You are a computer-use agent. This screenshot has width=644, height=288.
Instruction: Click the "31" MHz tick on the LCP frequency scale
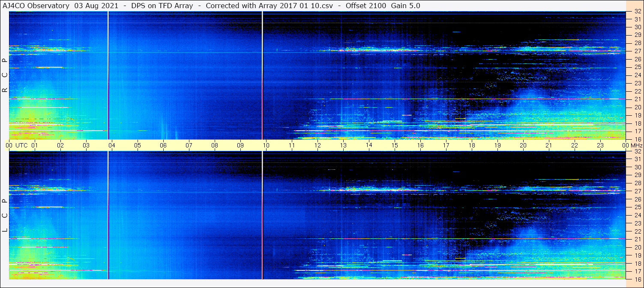coord(637,159)
